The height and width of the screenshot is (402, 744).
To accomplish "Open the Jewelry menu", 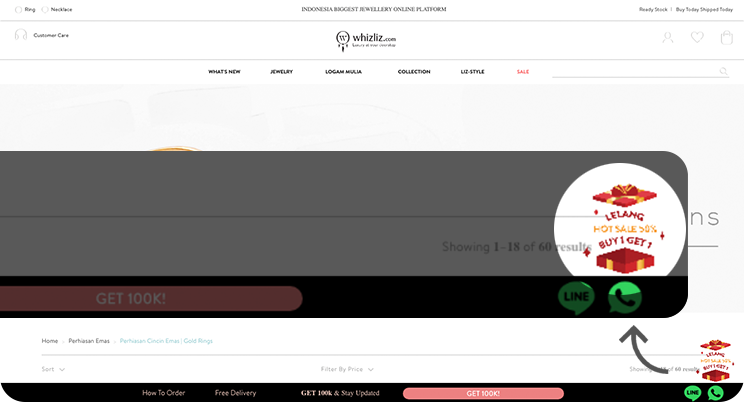I will click(281, 72).
